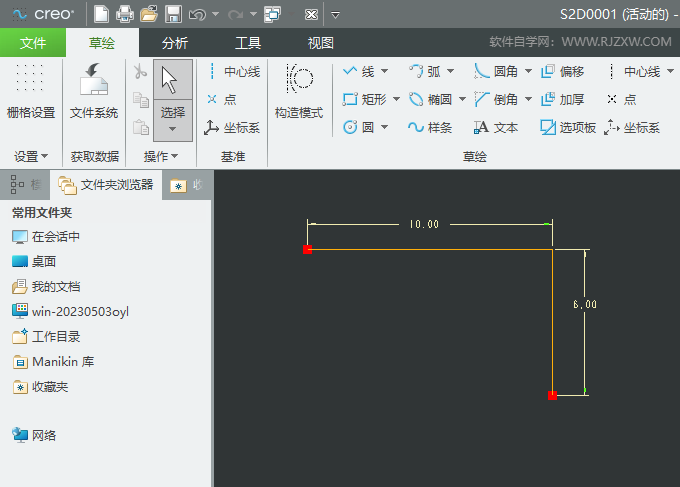Click the Close window X icon in toolbar
680x487 pixels.
[x=311, y=15]
